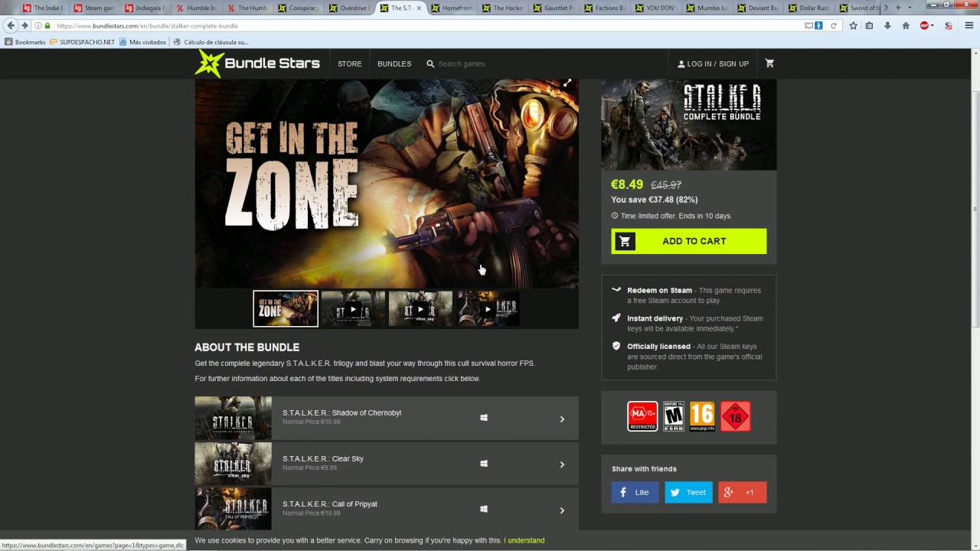Viewport: 980px width, 551px height.
Task: Open S.T.A.L.K.E.R.: Call of Pripyat title
Action: (x=330, y=504)
